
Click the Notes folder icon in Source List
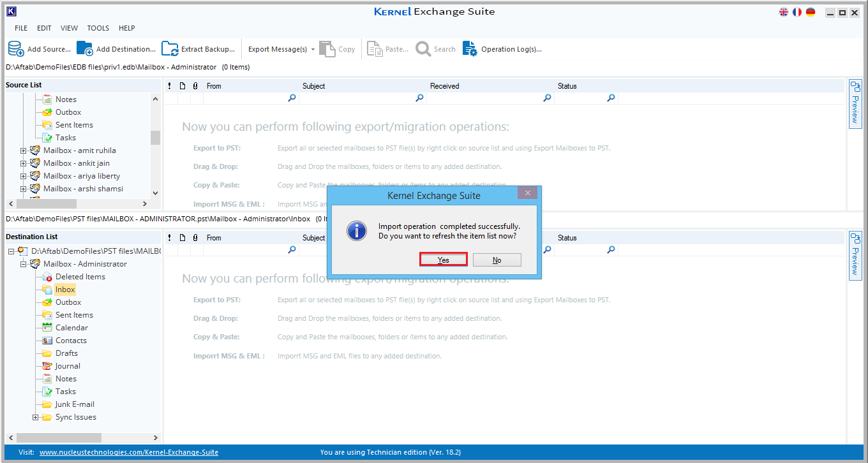click(x=47, y=99)
